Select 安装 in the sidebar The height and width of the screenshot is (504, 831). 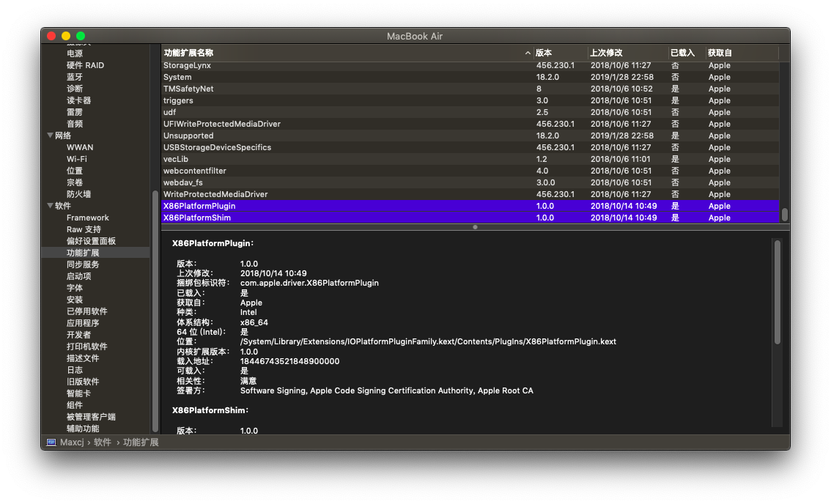[75, 300]
